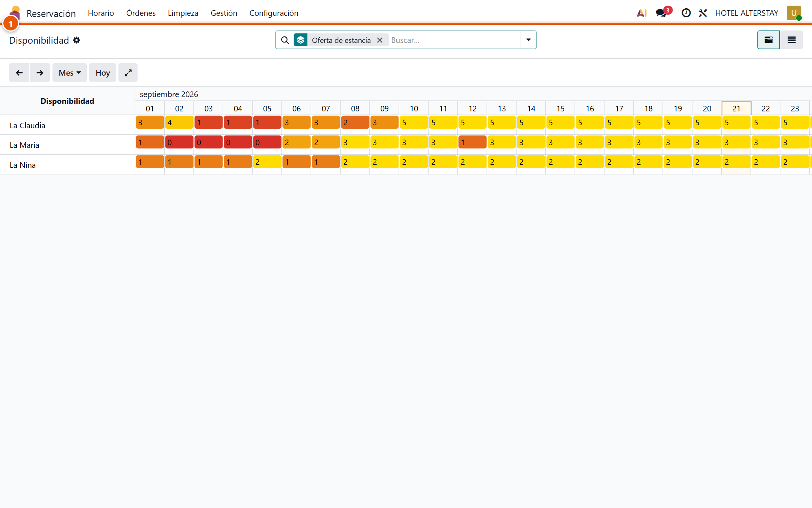Open the developer tools wrench icon
Image resolution: width=812 pixels, height=508 pixels.
703,13
